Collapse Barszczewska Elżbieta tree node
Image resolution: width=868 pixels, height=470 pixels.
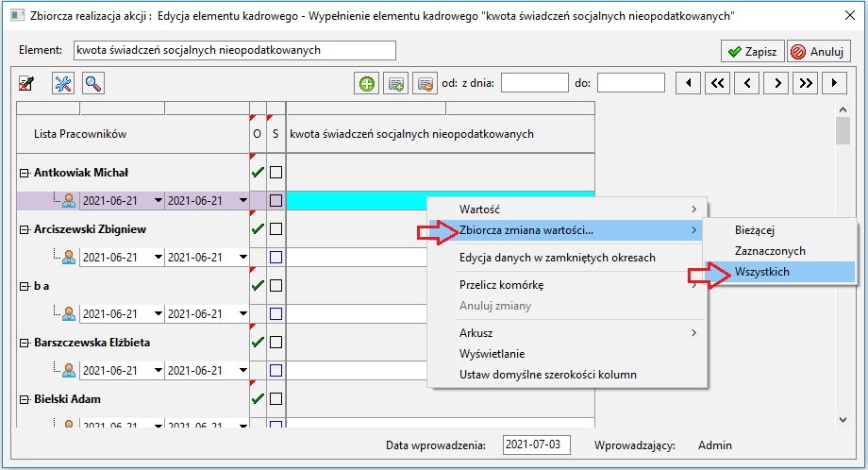coord(25,344)
